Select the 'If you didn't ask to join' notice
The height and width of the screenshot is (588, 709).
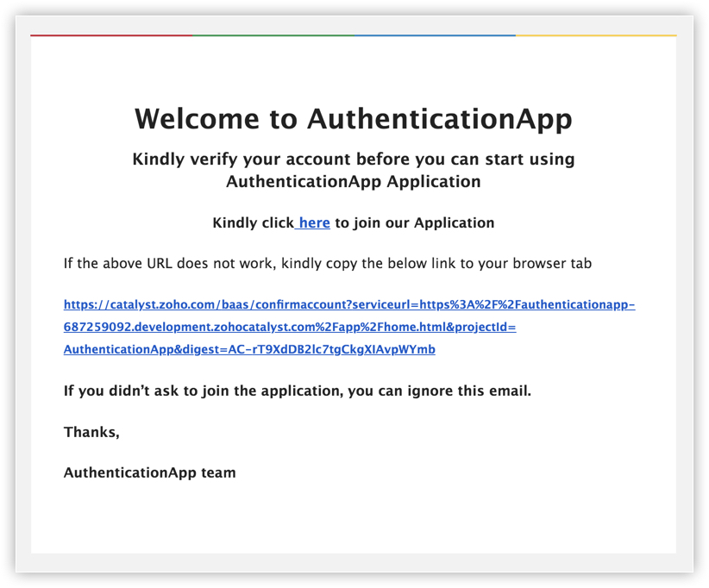(x=298, y=391)
